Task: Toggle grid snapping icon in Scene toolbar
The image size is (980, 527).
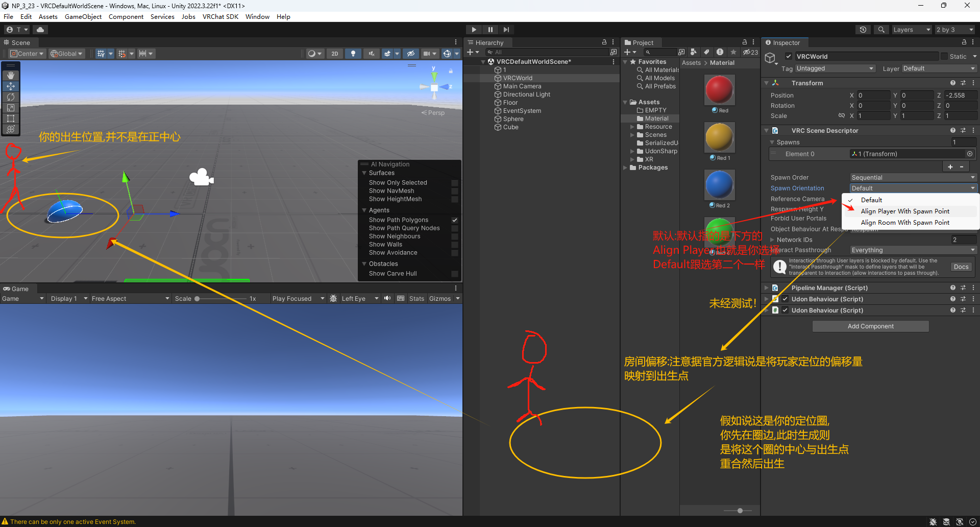Action: click(x=101, y=54)
